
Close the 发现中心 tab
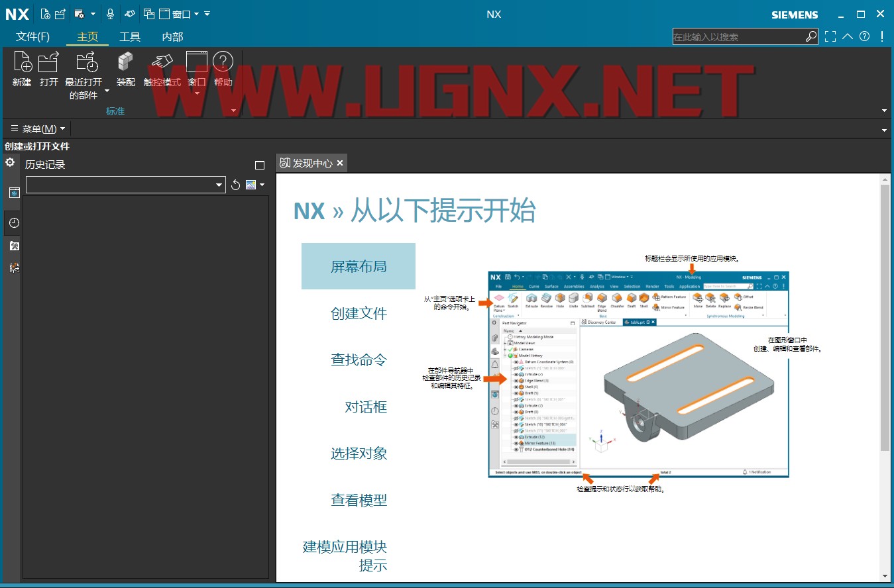point(340,163)
